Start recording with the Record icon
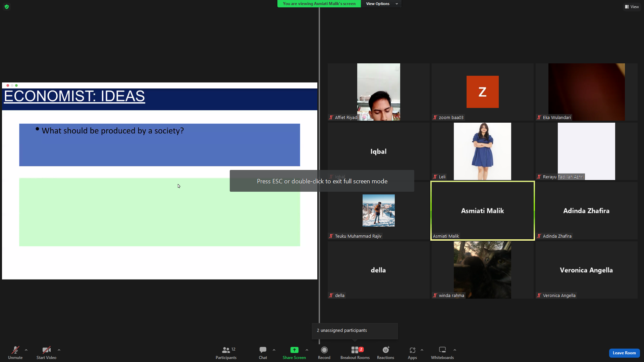The height and width of the screenshot is (362, 644). pos(324,350)
